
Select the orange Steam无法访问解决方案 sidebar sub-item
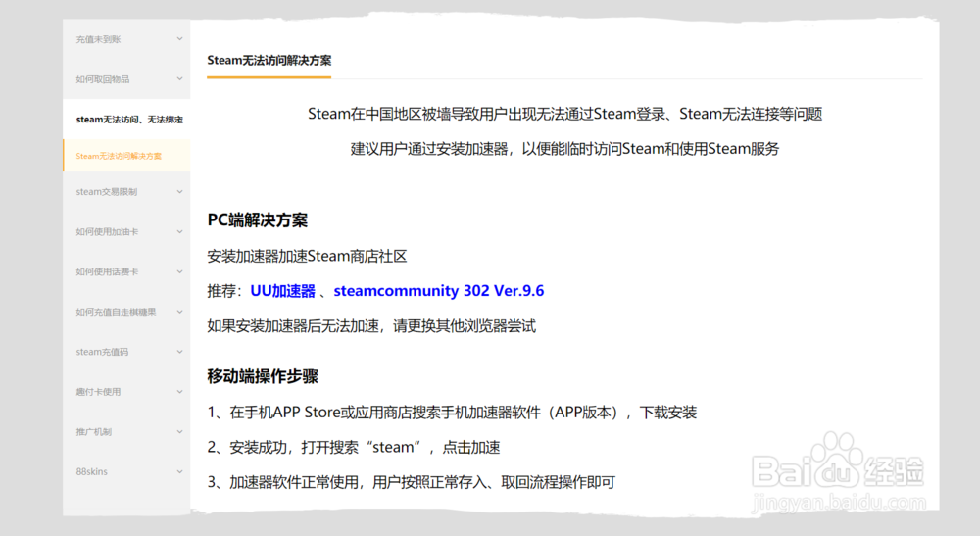click(126, 156)
